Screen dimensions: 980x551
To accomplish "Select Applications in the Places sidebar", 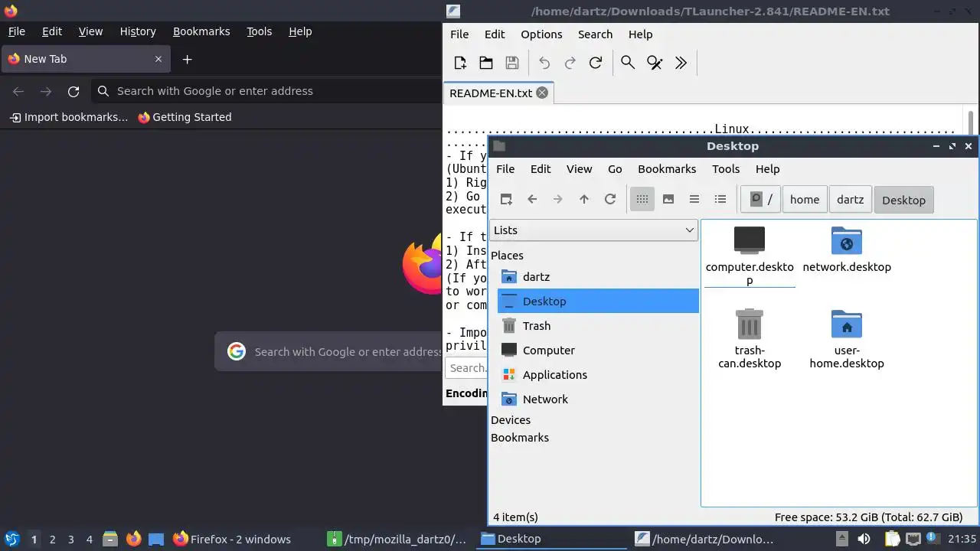I will [598, 375].
